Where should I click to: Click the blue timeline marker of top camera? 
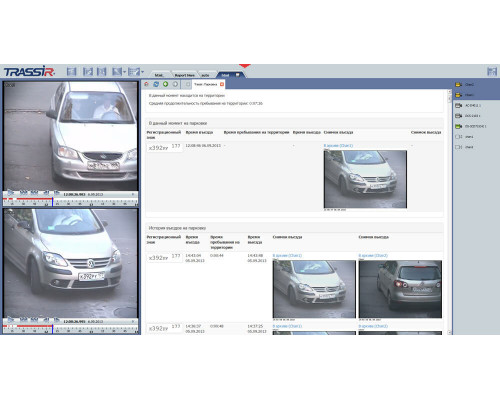point(52,202)
